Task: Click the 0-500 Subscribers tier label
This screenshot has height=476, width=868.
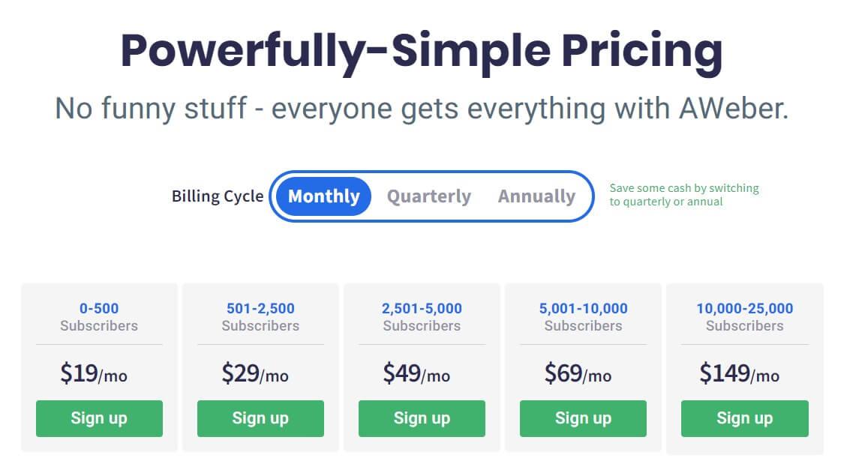Action: click(99, 317)
